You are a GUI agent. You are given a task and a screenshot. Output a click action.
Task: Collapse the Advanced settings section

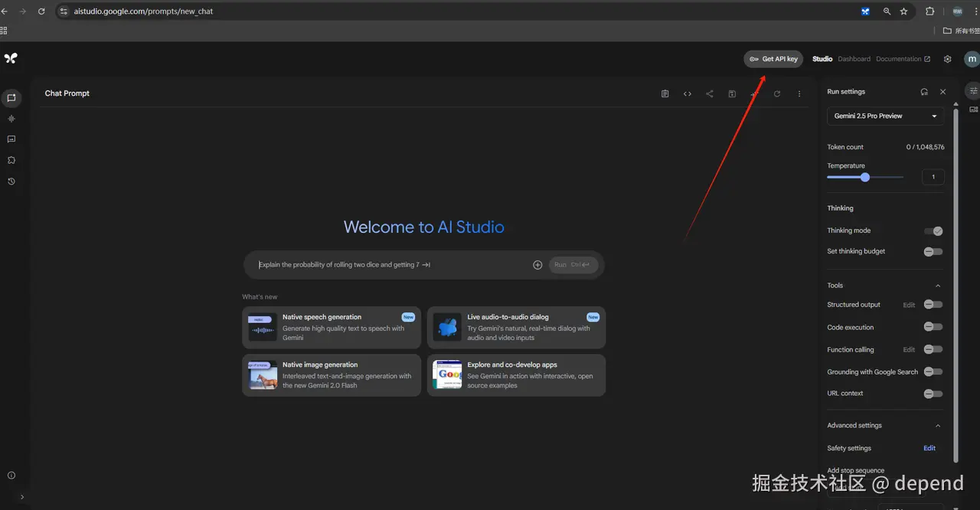(938, 426)
